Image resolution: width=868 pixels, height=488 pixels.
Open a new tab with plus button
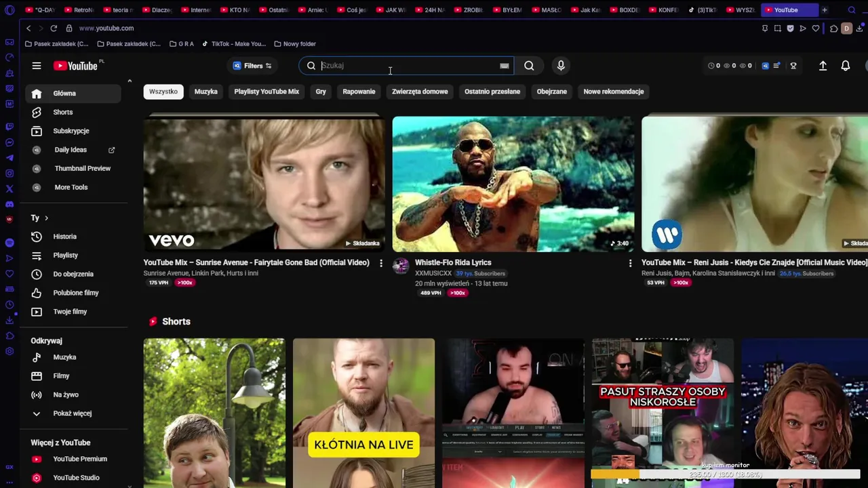pos(825,10)
